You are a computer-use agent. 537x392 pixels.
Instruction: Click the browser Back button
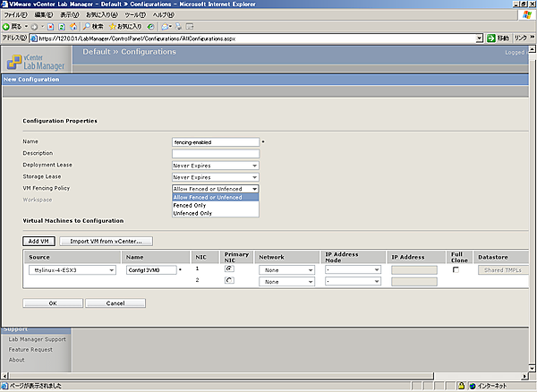pyautogui.click(x=13, y=27)
